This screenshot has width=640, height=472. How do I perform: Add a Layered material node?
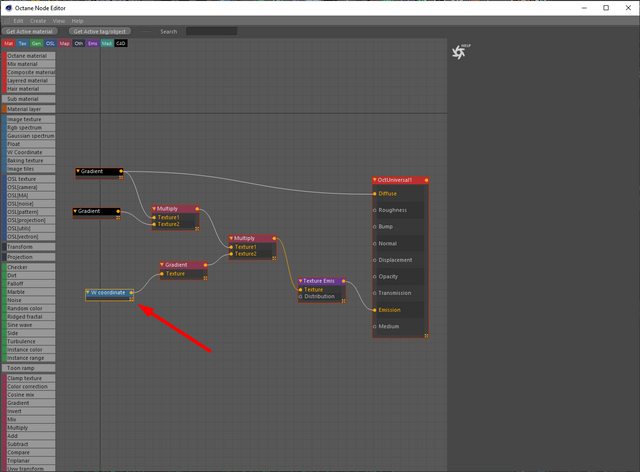[29, 80]
